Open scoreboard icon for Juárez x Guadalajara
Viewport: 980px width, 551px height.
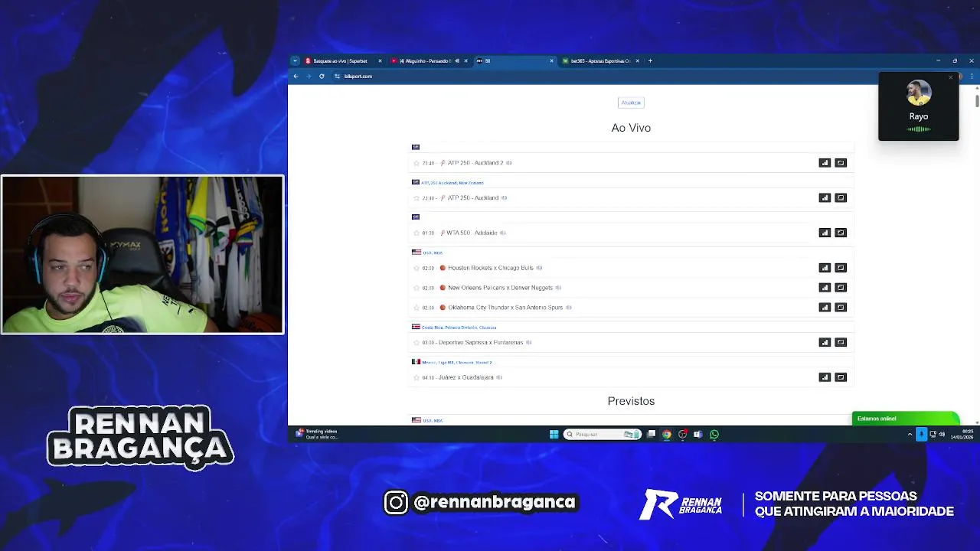click(x=841, y=377)
